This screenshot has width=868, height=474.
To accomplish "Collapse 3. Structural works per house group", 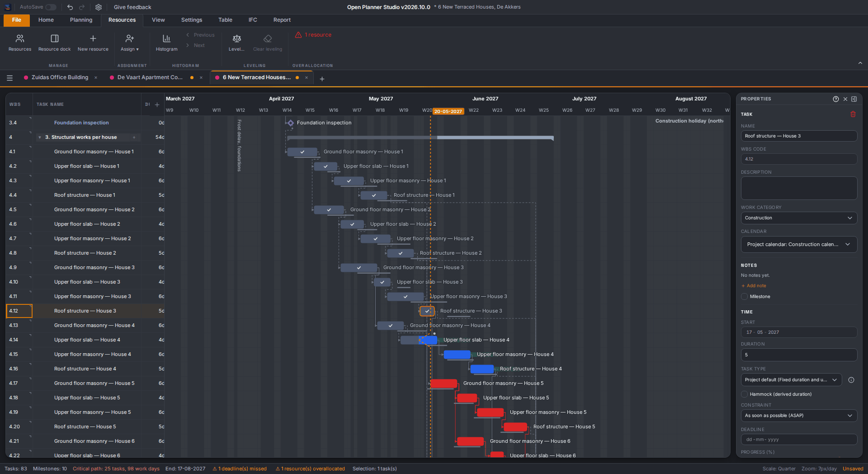I will [40, 137].
